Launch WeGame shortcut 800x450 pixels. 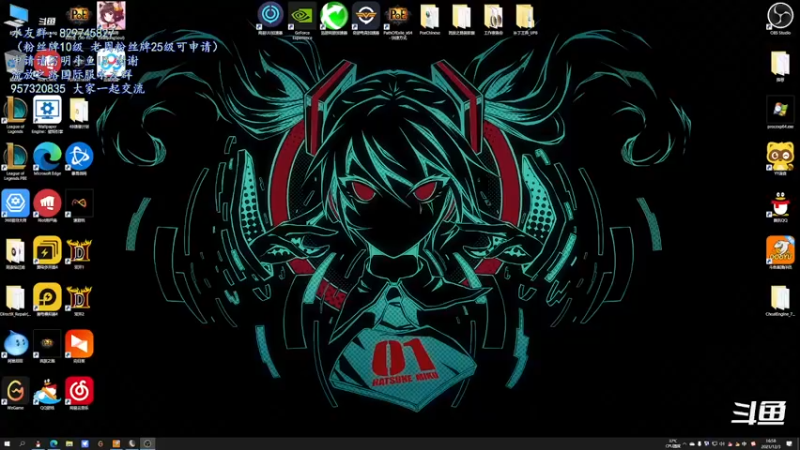tap(15, 393)
